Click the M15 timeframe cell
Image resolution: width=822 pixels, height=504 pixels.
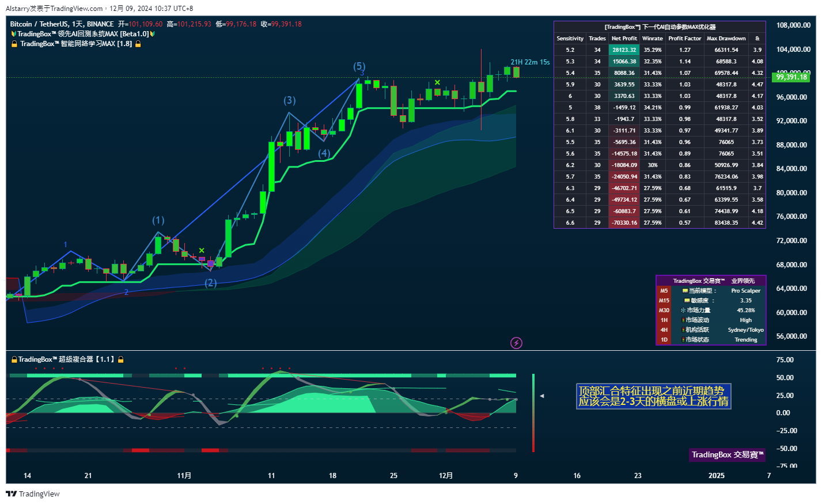point(664,301)
